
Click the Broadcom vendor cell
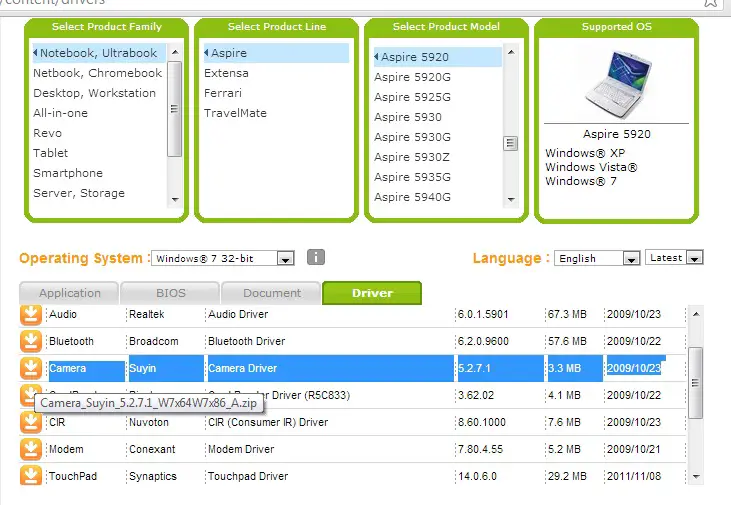coord(153,341)
